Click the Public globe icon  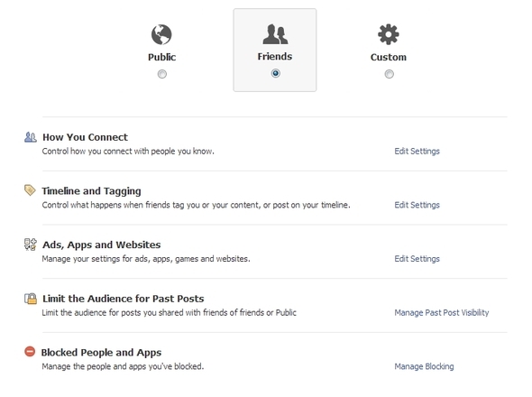click(161, 34)
